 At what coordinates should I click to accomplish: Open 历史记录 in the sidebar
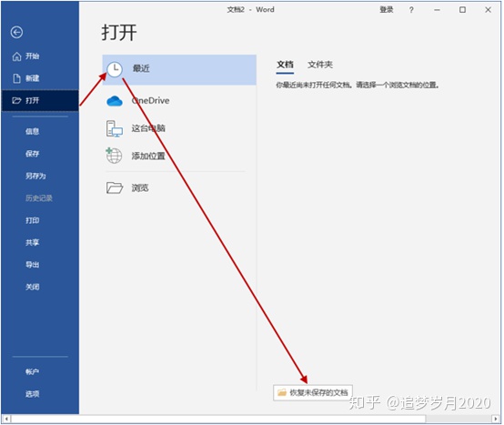[x=40, y=198]
